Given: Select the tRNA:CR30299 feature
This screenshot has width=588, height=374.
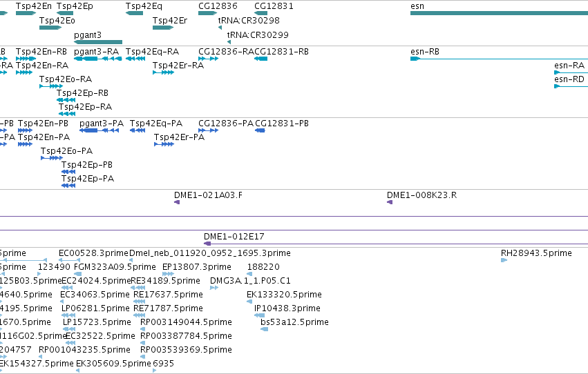Looking at the screenshot, I should pos(229,42).
